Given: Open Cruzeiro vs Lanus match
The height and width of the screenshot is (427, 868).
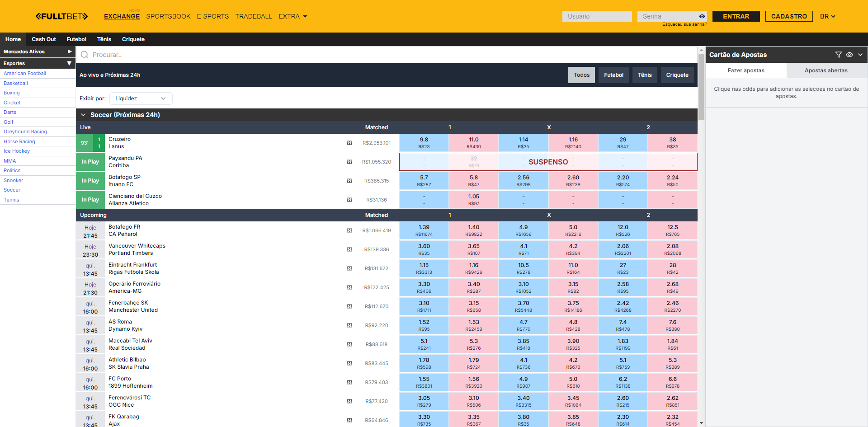Looking at the screenshot, I should coord(119,143).
